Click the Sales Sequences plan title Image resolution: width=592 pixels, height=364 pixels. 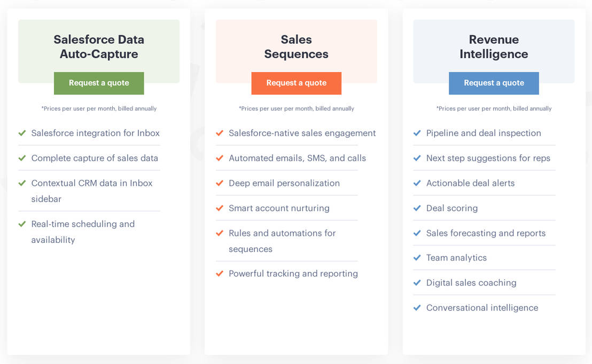[296, 46]
